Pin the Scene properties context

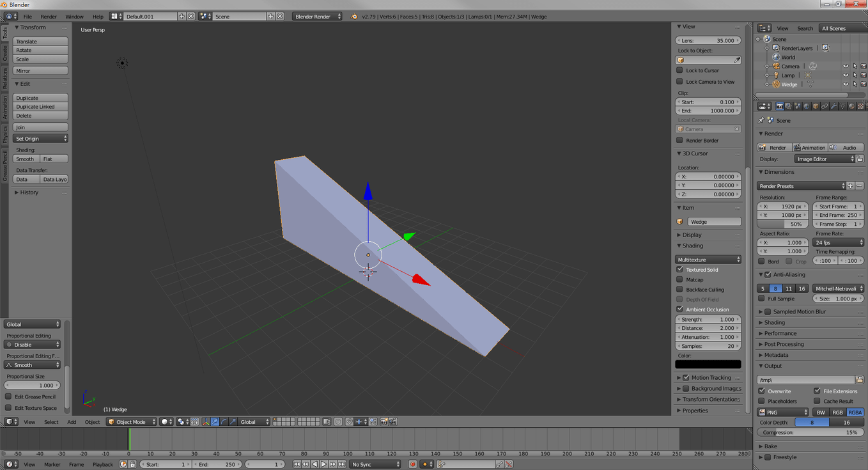pyautogui.click(x=761, y=120)
